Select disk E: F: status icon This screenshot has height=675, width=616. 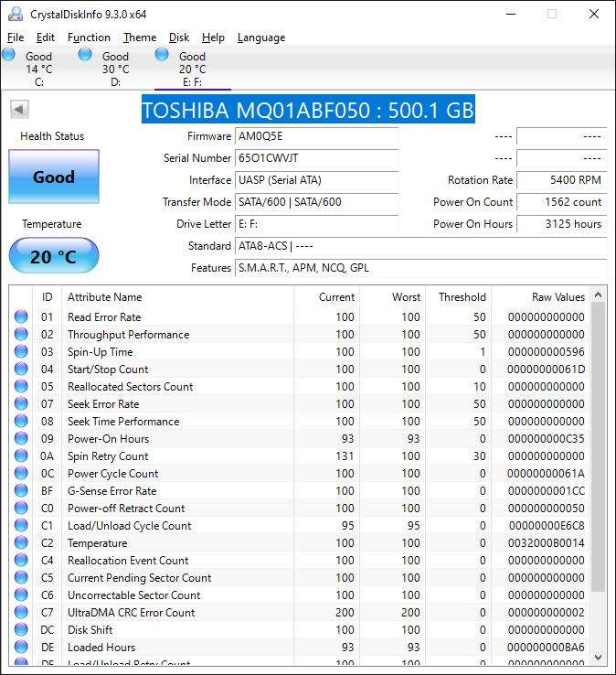[162, 55]
